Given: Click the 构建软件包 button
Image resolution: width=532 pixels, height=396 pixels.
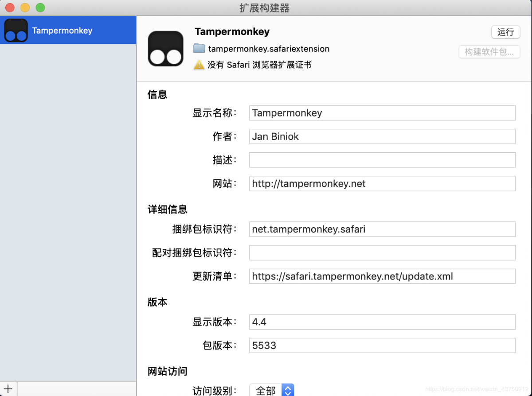Looking at the screenshot, I should tap(489, 52).
